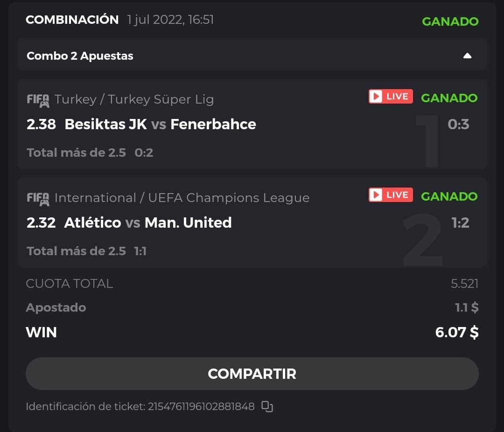Click the 2.38 odds value
The image size is (504, 432).
tap(41, 124)
